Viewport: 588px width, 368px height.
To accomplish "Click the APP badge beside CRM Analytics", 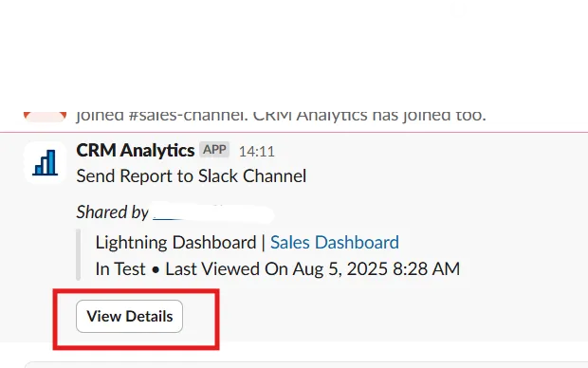I will [214, 150].
